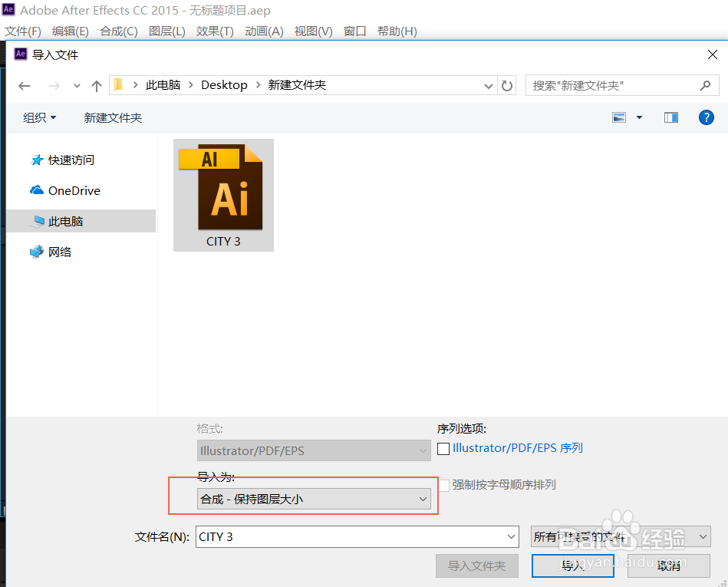This screenshot has width=728, height=587.
Task: Open view options dropdown arrow
Action: pos(639,117)
